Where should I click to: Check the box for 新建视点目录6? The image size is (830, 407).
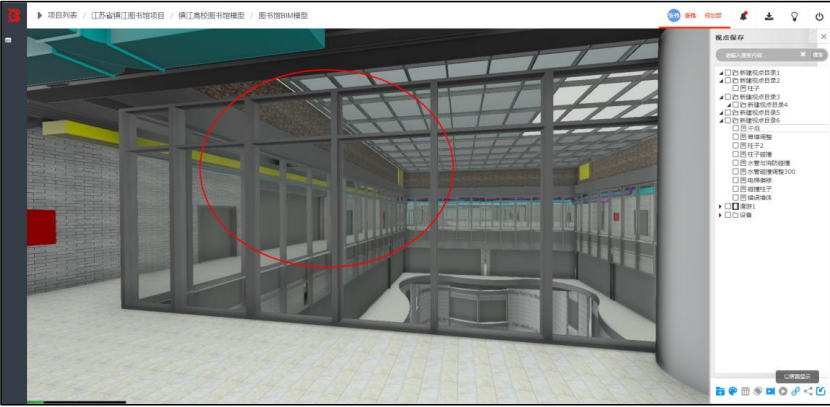click(x=728, y=120)
